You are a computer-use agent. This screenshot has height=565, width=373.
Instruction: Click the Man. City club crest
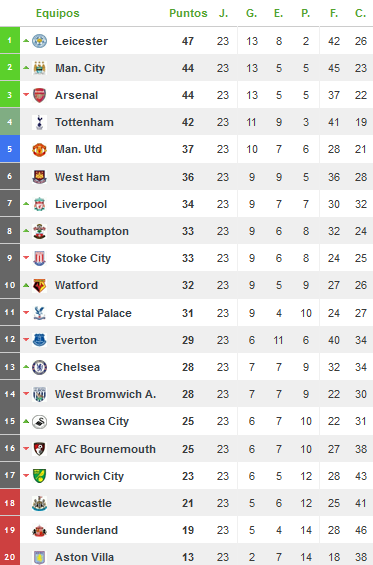[x=39, y=68]
